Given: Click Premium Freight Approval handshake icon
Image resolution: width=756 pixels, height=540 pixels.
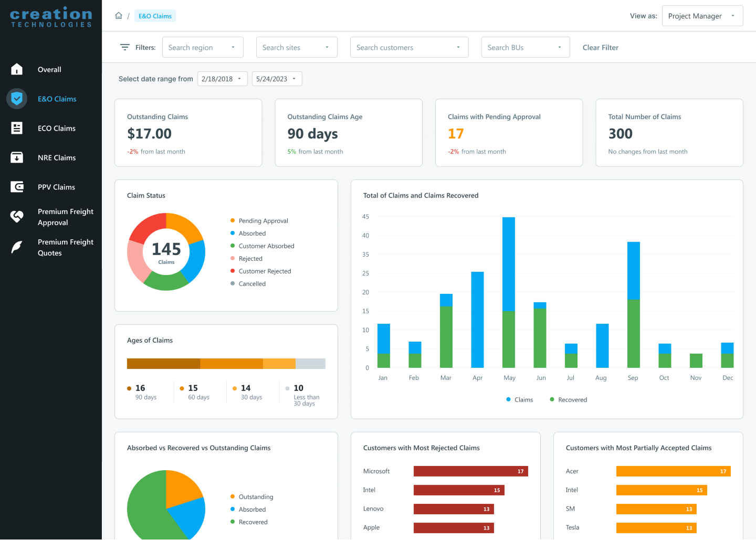Looking at the screenshot, I should (17, 216).
